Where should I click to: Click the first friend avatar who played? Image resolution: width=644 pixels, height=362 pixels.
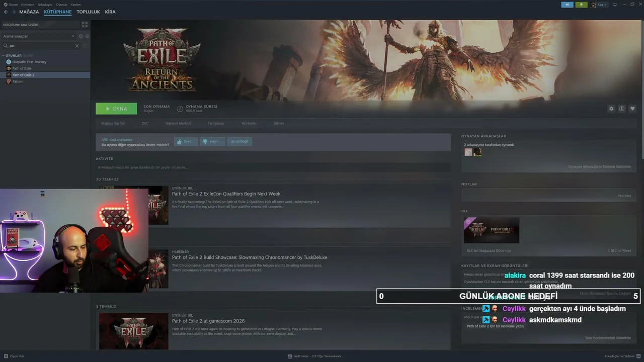pyautogui.click(x=468, y=152)
